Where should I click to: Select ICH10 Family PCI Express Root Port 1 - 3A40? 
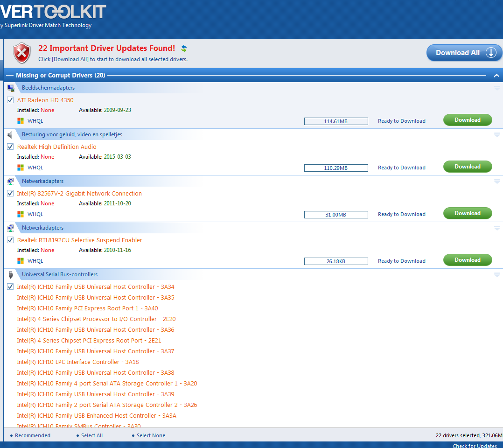click(88, 308)
